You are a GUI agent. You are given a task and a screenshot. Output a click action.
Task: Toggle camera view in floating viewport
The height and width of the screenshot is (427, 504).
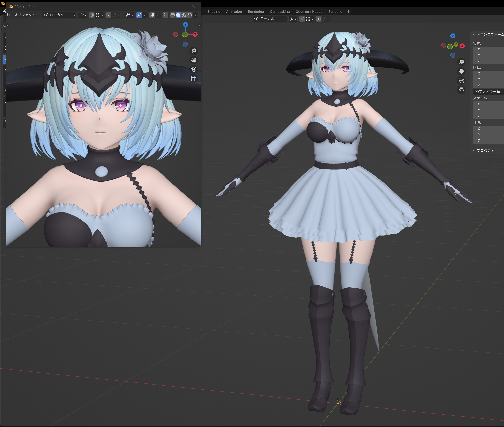click(194, 69)
